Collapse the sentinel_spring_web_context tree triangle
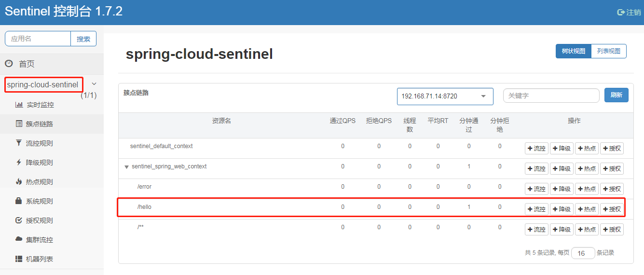The width and height of the screenshot is (644, 275). [x=127, y=167]
